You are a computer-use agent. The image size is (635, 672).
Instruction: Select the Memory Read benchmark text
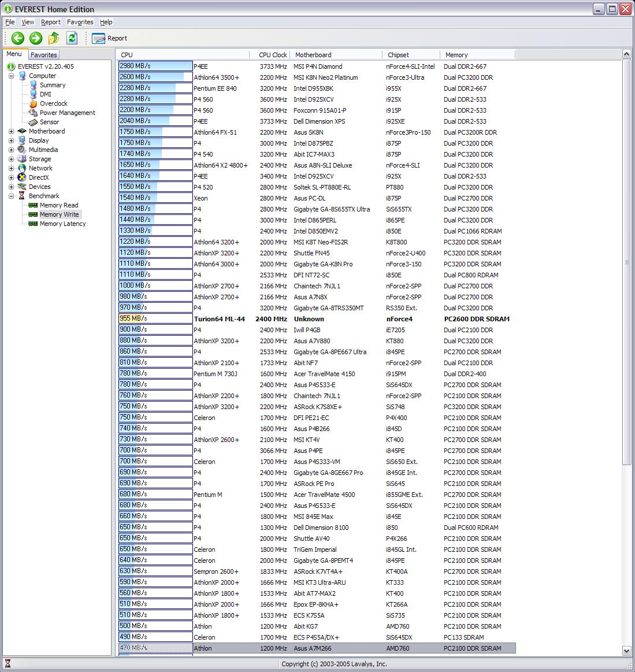(59, 205)
